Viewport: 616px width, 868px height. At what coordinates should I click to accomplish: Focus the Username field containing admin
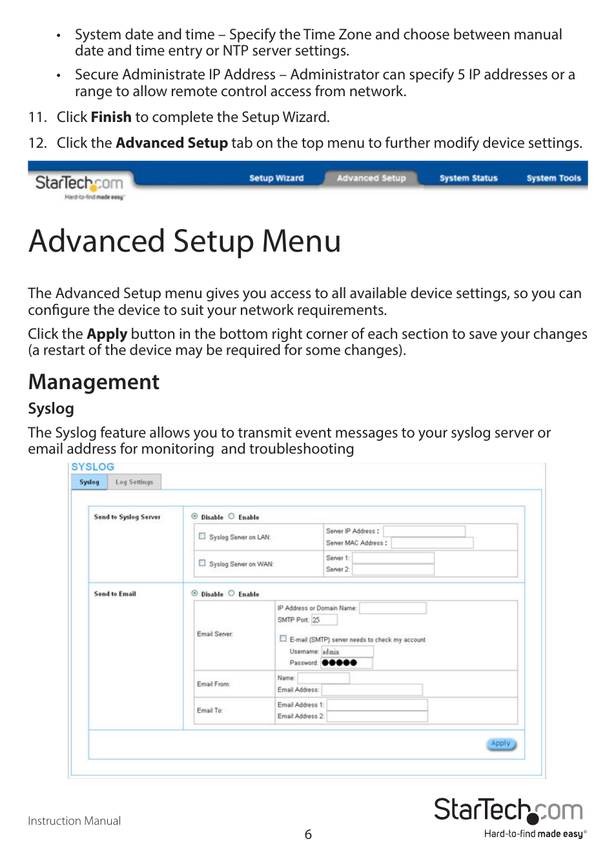(347, 652)
